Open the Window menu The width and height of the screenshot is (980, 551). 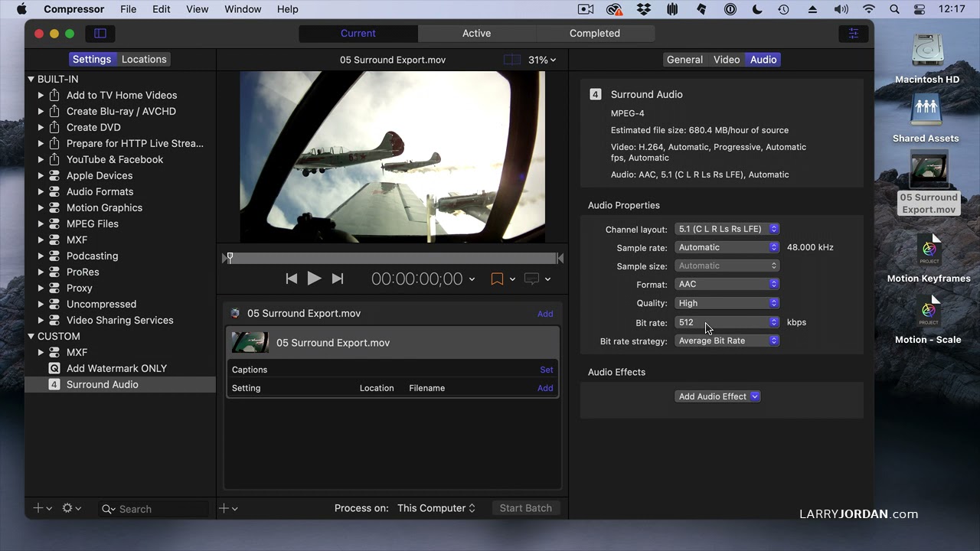pos(243,9)
